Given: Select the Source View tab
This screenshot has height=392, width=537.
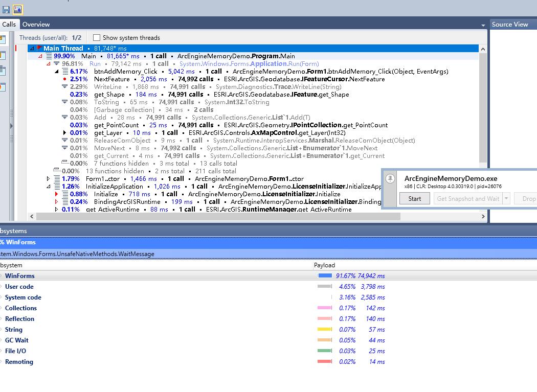Looking at the screenshot, I should coord(509,24).
